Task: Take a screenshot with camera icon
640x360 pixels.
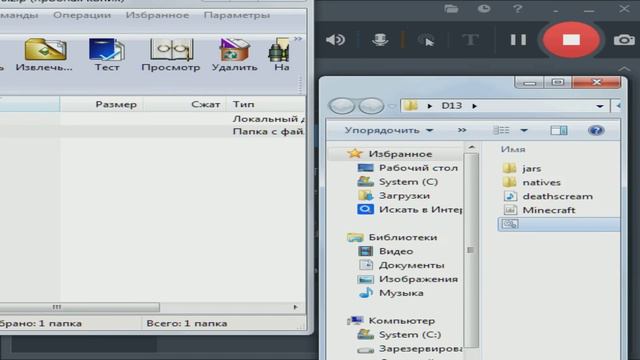Action: point(624,40)
